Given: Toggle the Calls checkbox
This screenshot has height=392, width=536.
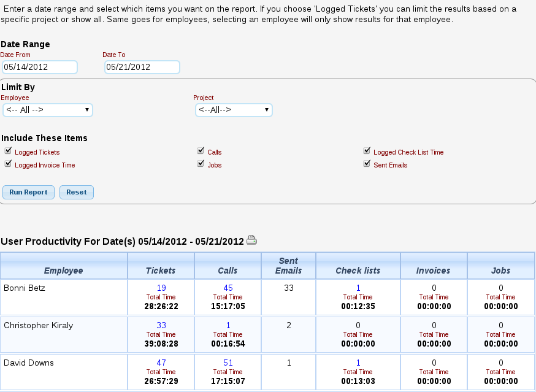Looking at the screenshot, I should [201, 151].
